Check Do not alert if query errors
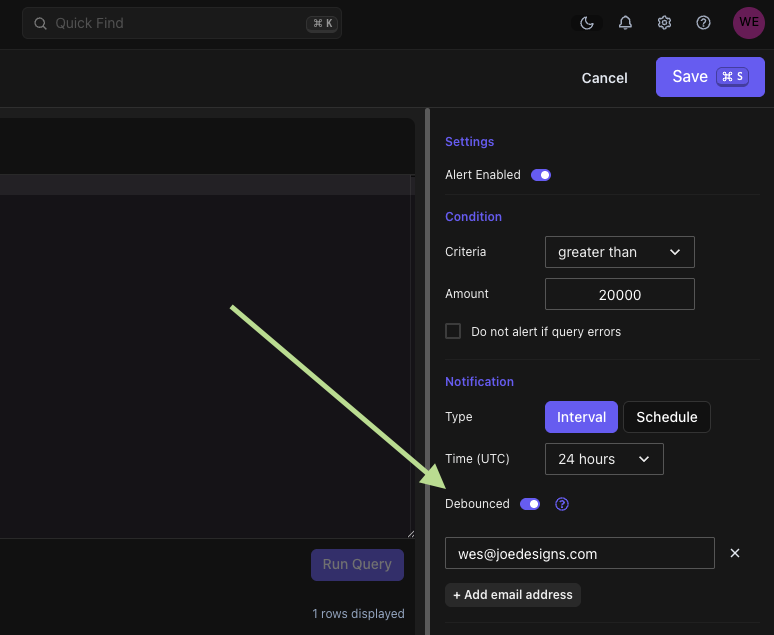This screenshot has height=635, width=774. click(x=453, y=331)
